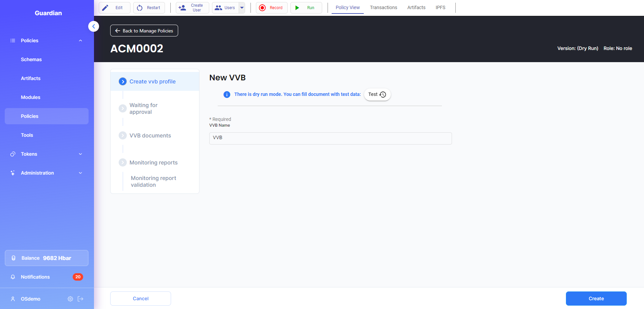This screenshot has width=644, height=309.
Task: Expand the Tokens sidebar section
Action: [80, 154]
